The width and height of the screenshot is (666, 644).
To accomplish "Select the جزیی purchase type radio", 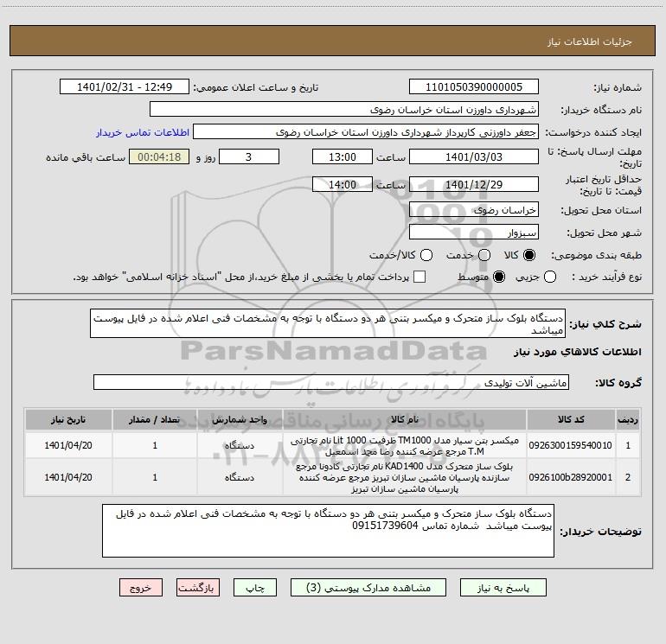I will (x=550, y=277).
